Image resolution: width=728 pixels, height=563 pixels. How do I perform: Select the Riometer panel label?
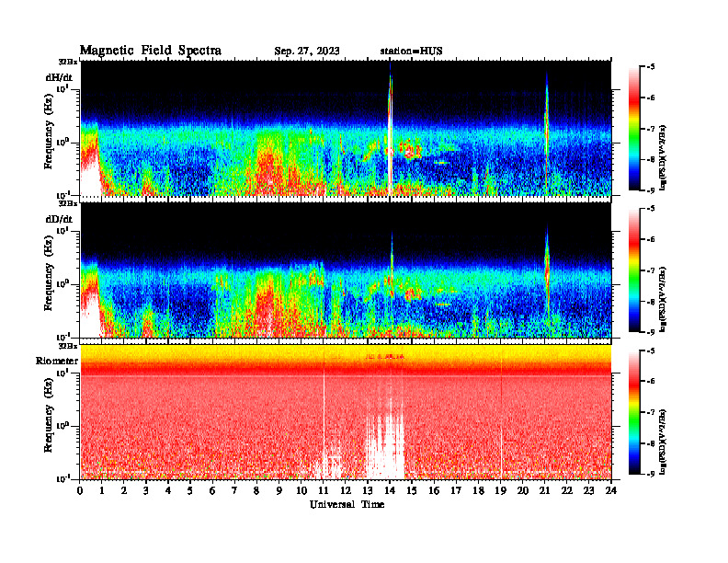coord(57,361)
